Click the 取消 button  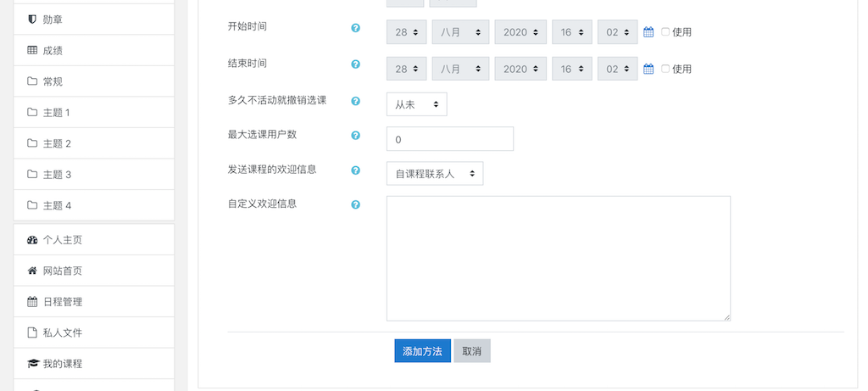coord(472,351)
